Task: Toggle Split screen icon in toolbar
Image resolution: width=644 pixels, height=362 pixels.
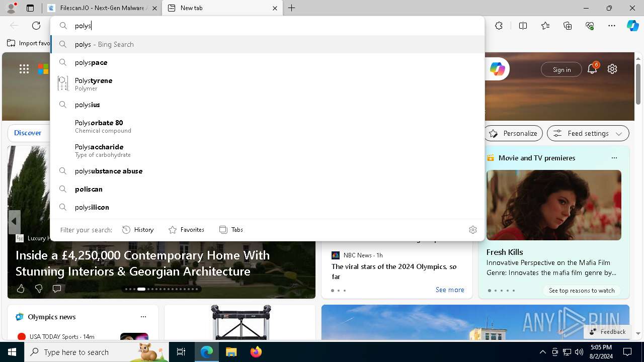Action: tap(523, 26)
